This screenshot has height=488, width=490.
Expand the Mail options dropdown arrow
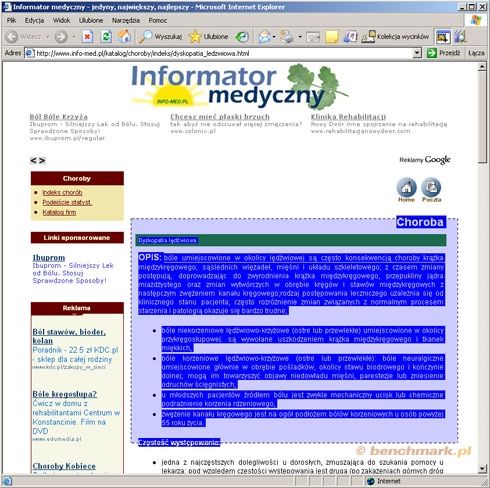pyautogui.click(x=274, y=37)
